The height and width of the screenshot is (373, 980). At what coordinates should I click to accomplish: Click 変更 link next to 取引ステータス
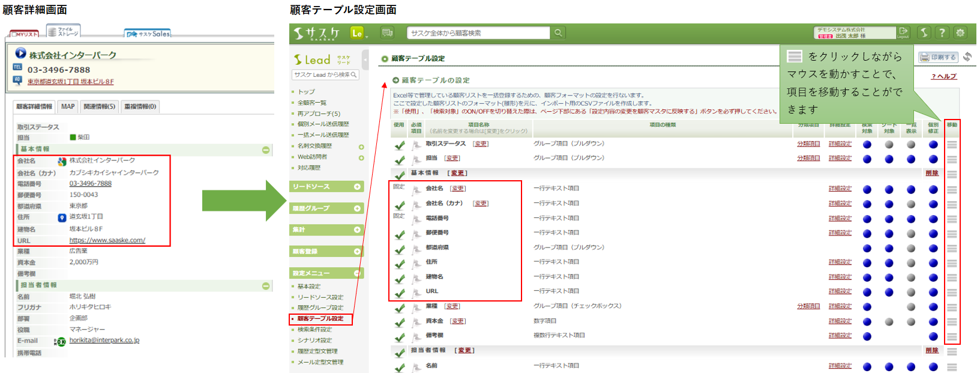[x=480, y=144]
